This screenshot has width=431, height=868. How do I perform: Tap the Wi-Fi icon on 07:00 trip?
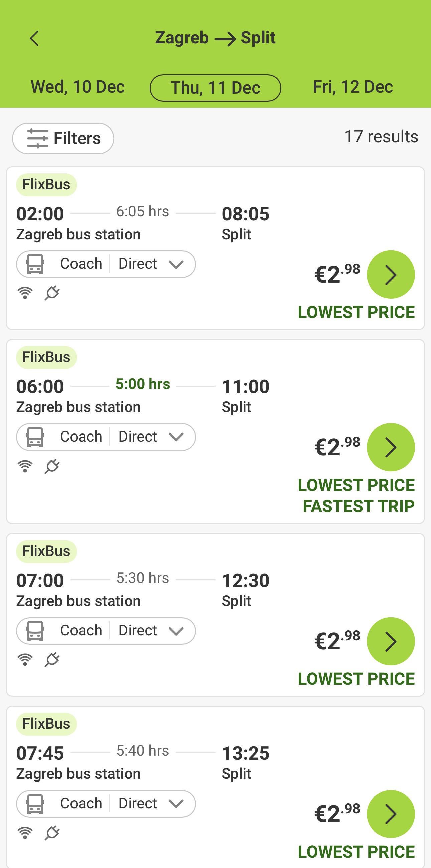point(25,659)
